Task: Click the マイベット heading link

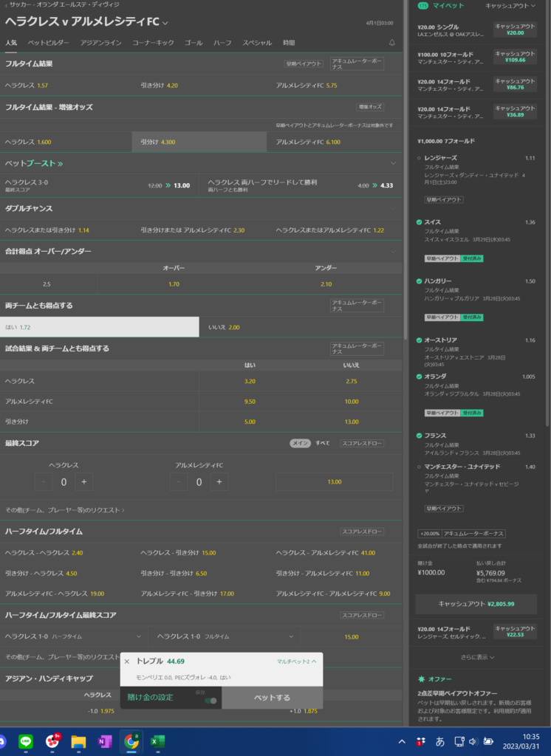Action: (448, 6)
